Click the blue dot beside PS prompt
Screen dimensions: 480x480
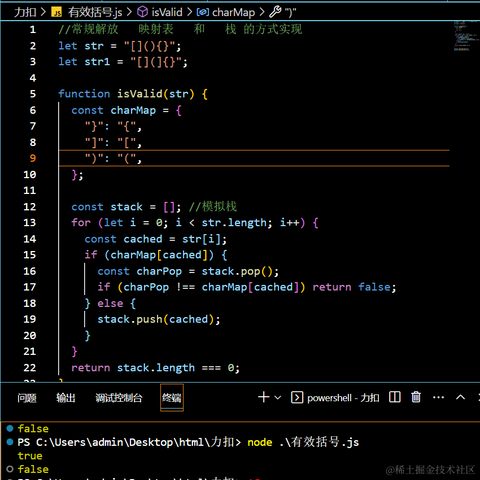coord(10,442)
